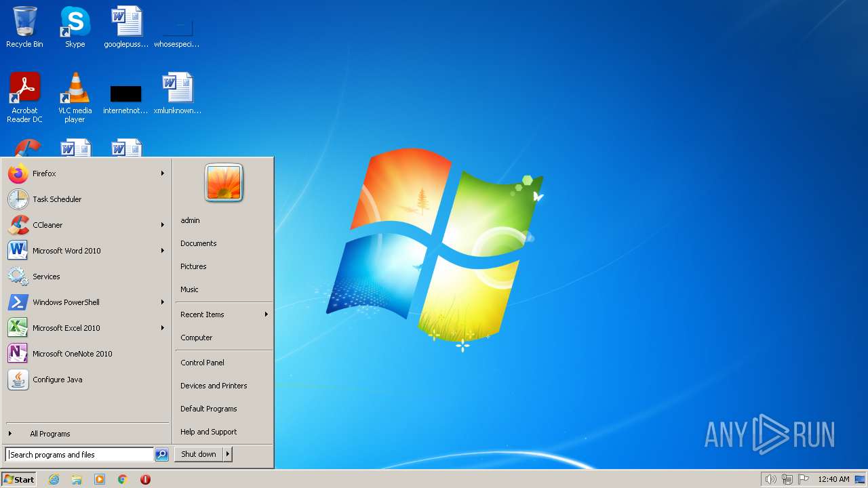This screenshot has height=488, width=868.
Task: Open Pictures from the Start menu
Action: [x=224, y=266]
